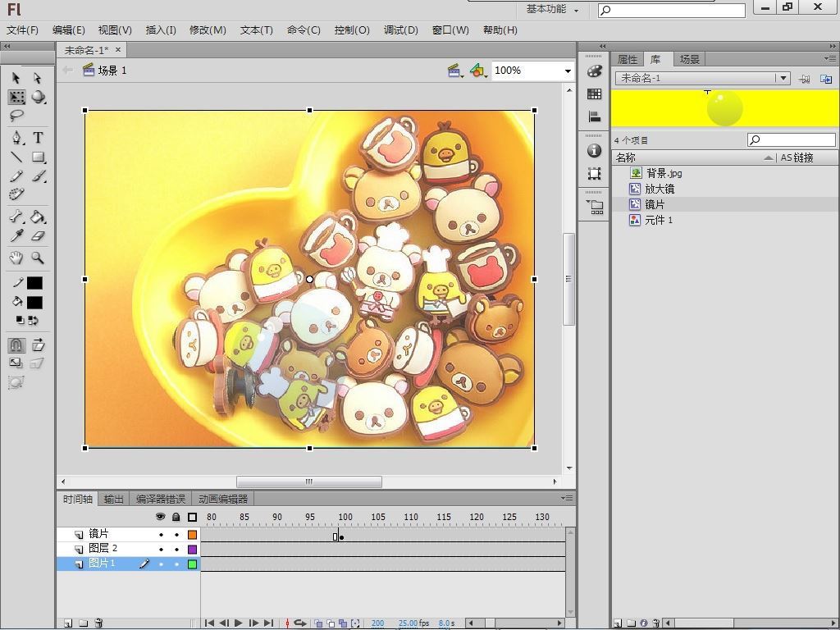Select the Line tool

point(16,157)
